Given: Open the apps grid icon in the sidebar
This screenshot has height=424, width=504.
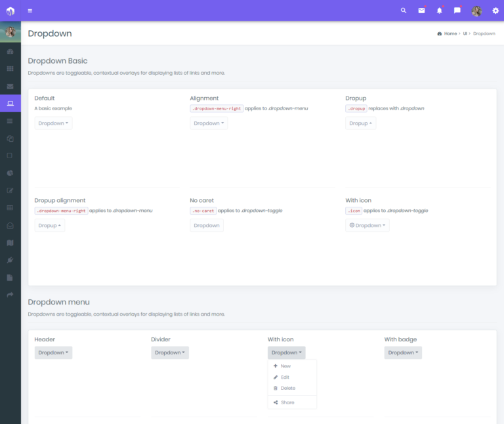Looking at the screenshot, I should 10,69.
